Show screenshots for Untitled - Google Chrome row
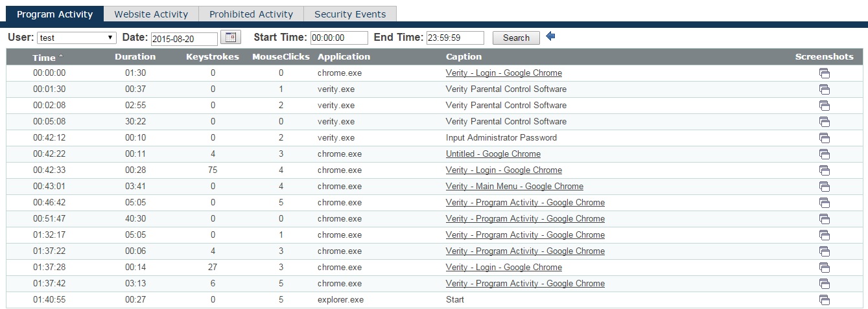The height and width of the screenshot is (309, 868). (x=824, y=154)
